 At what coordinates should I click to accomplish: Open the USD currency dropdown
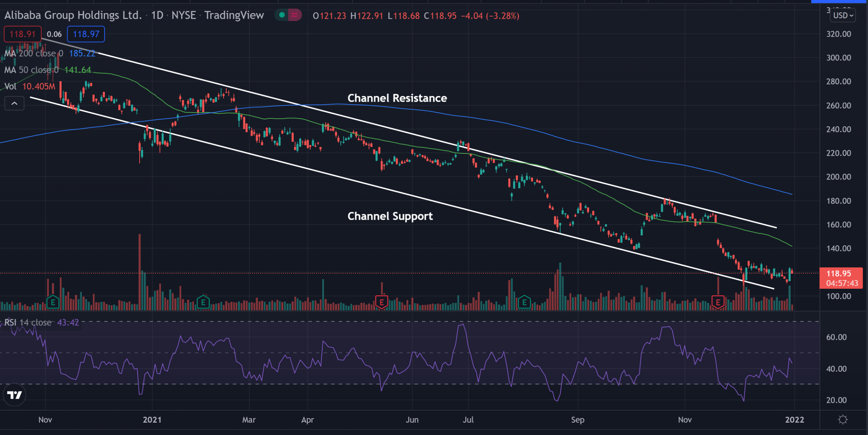(843, 16)
